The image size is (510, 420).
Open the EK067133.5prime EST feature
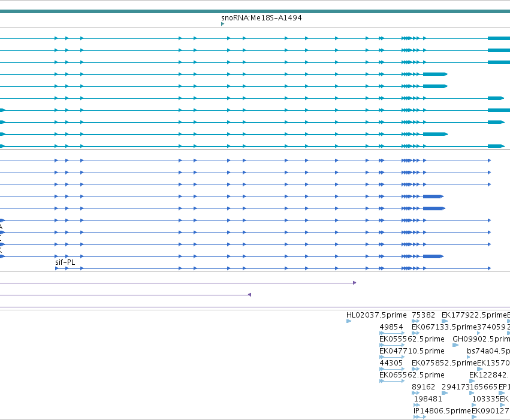coord(415,333)
